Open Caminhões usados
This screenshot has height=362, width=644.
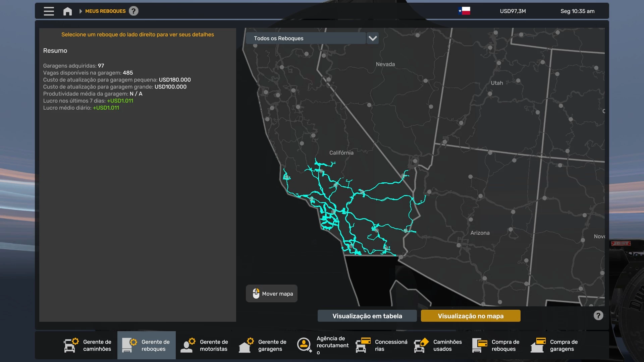coord(438,345)
